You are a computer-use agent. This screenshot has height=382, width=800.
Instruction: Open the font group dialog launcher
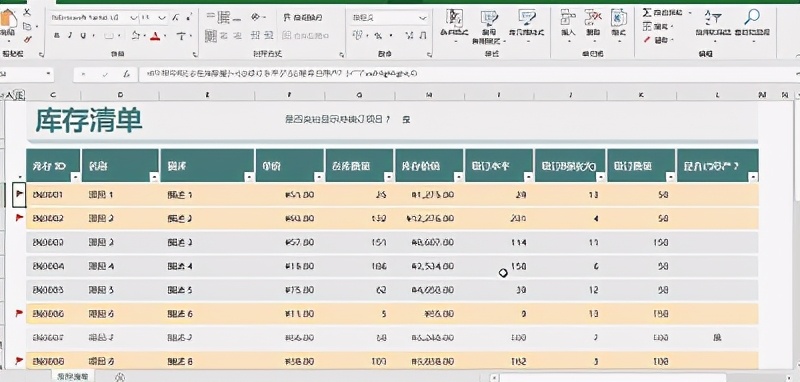tap(194, 54)
